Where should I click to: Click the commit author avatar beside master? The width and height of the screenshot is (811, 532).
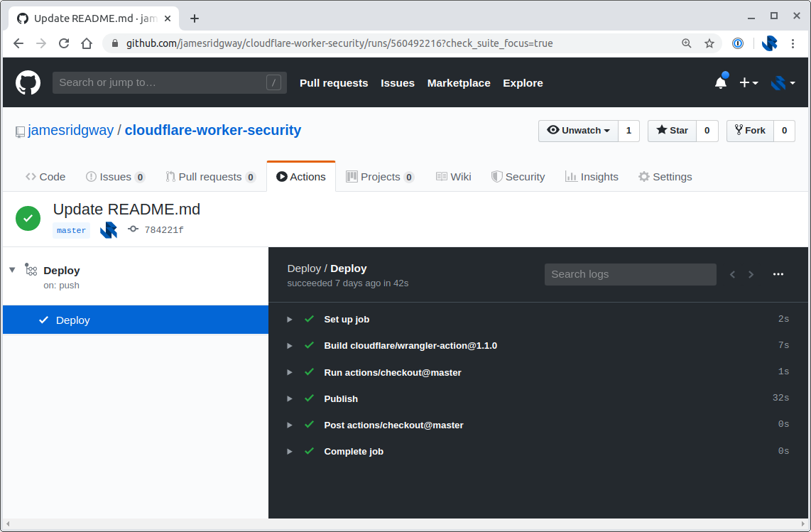109,229
